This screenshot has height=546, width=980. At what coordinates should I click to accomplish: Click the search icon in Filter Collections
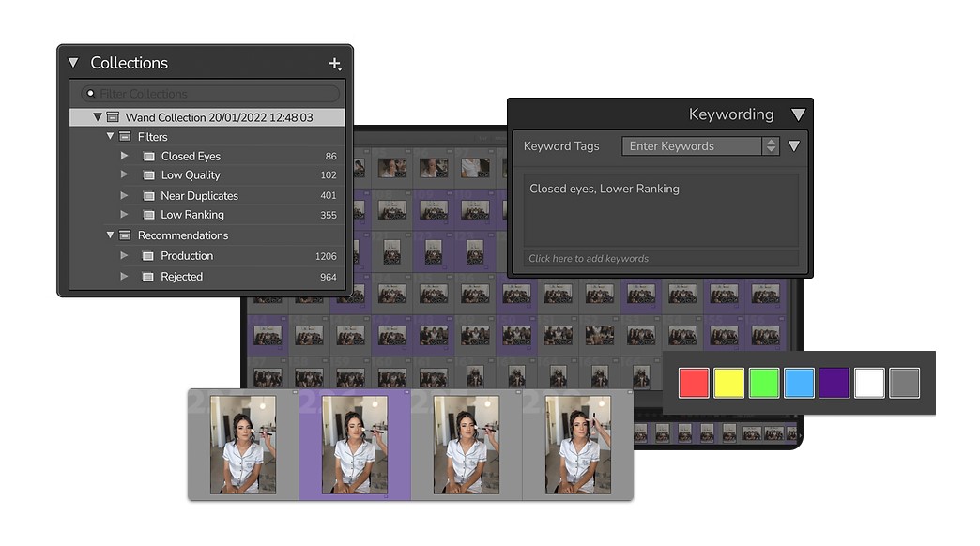tap(90, 94)
